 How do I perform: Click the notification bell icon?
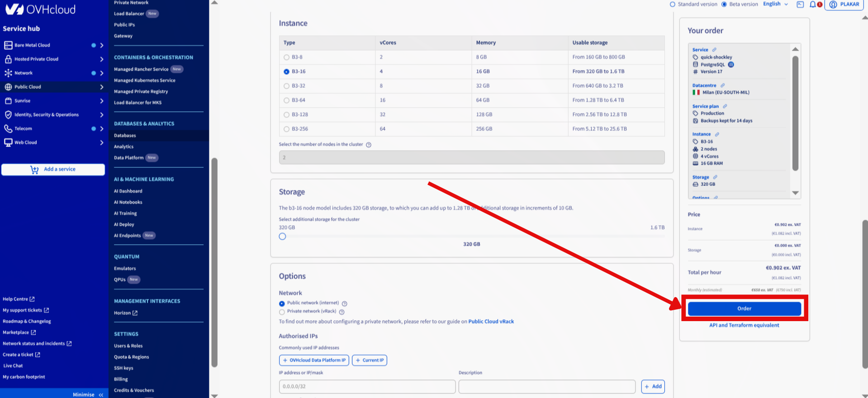tap(813, 5)
